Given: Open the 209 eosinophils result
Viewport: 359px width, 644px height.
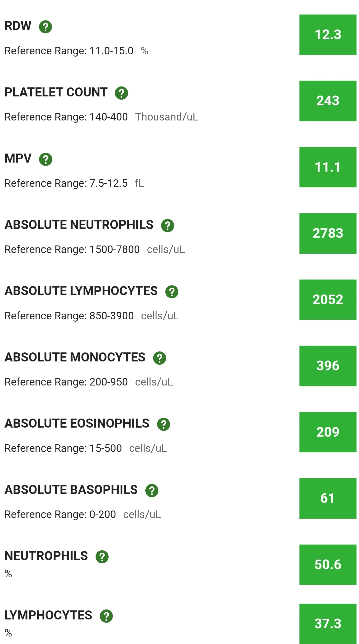Looking at the screenshot, I should (x=328, y=432).
